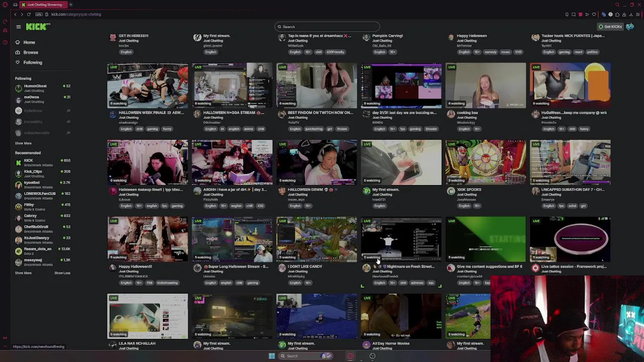Open the I DONT LIKE CANDY thumbnail
This screenshot has width=644, height=362.
click(316, 239)
